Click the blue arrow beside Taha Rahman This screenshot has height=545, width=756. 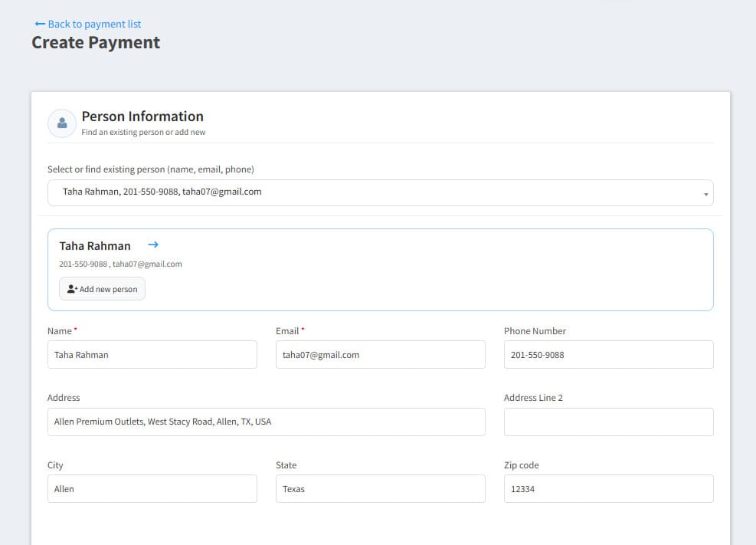[153, 245]
